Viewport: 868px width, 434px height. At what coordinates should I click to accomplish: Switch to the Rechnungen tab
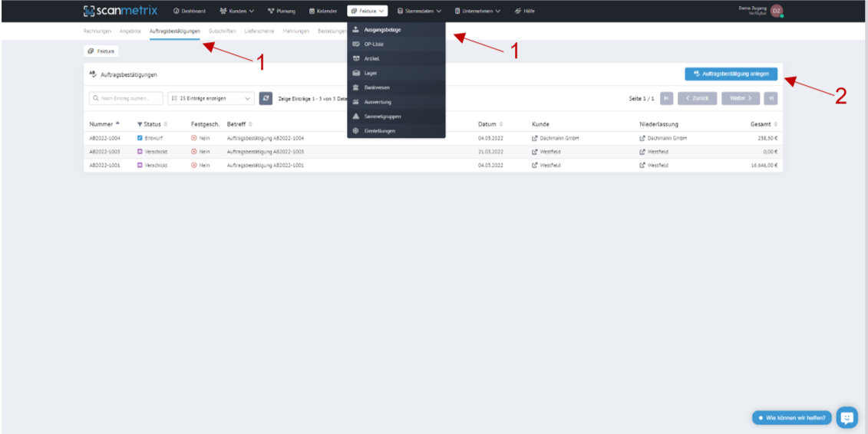pos(97,31)
